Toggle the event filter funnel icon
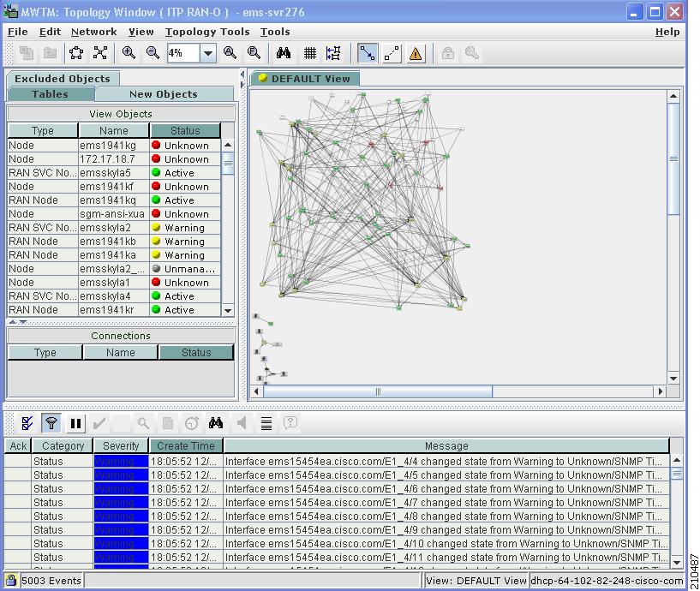Viewport: 700px width, 591px height. click(51, 423)
